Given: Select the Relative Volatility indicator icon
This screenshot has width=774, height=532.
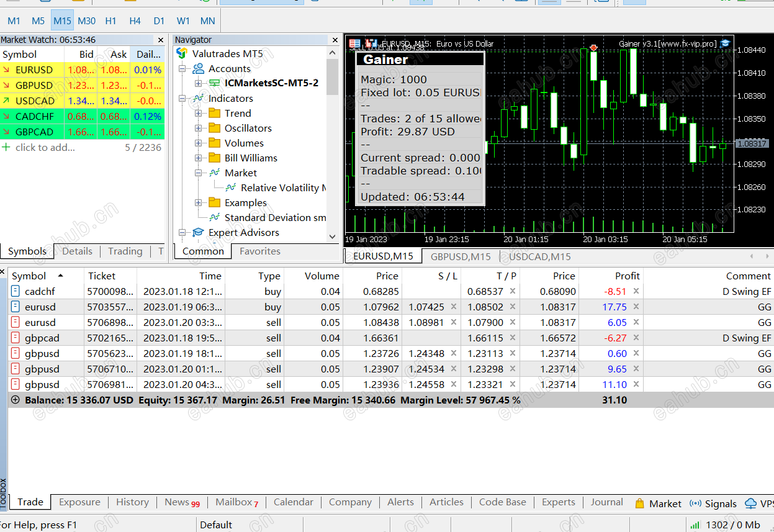Looking at the screenshot, I should click(231, 188).
